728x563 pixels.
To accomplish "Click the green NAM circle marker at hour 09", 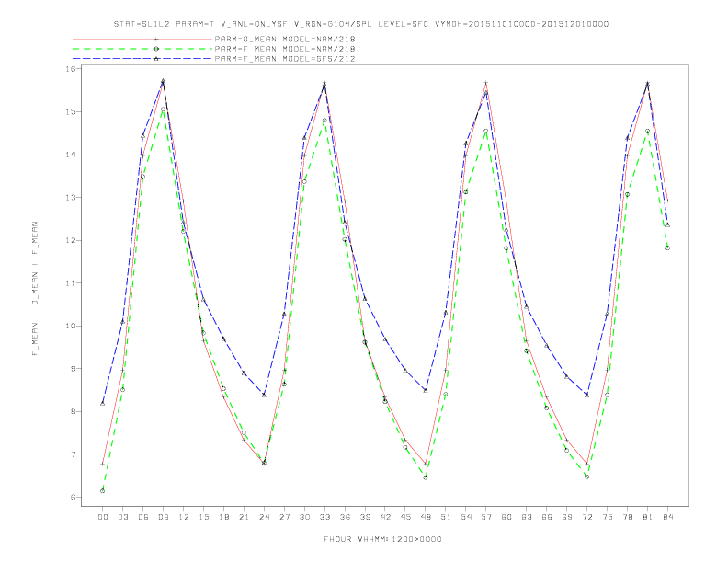I will click(x=163, y=109).
